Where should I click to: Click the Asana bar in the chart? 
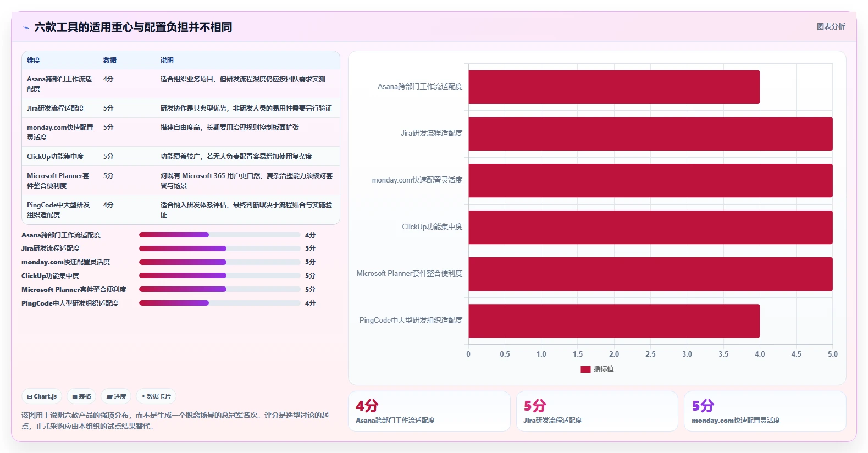(614, 87)
